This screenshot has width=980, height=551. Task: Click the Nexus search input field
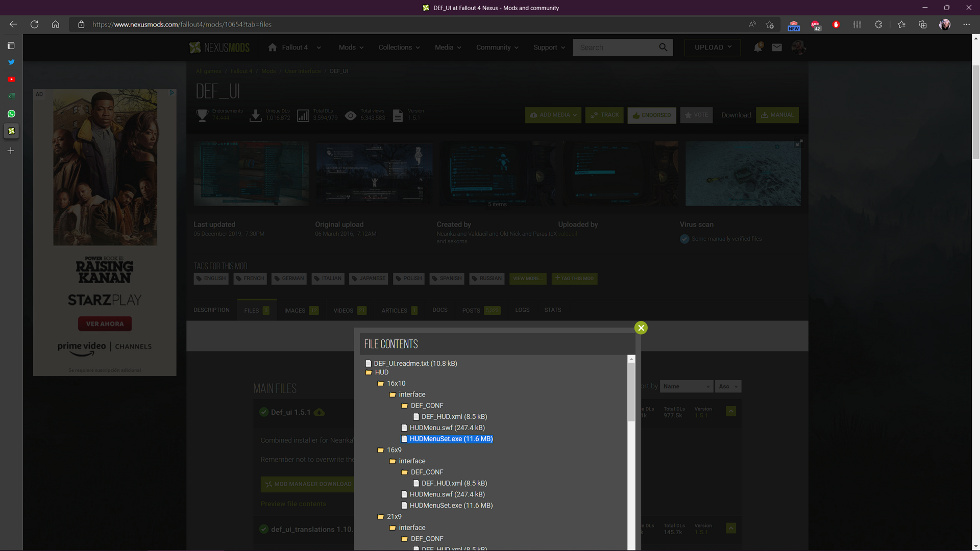click(x=615, y=47)
